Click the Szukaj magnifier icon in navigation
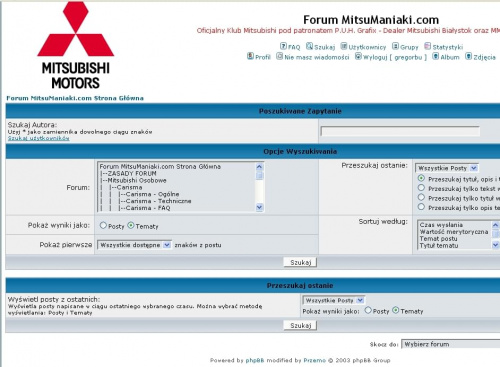 pos(309,46)
